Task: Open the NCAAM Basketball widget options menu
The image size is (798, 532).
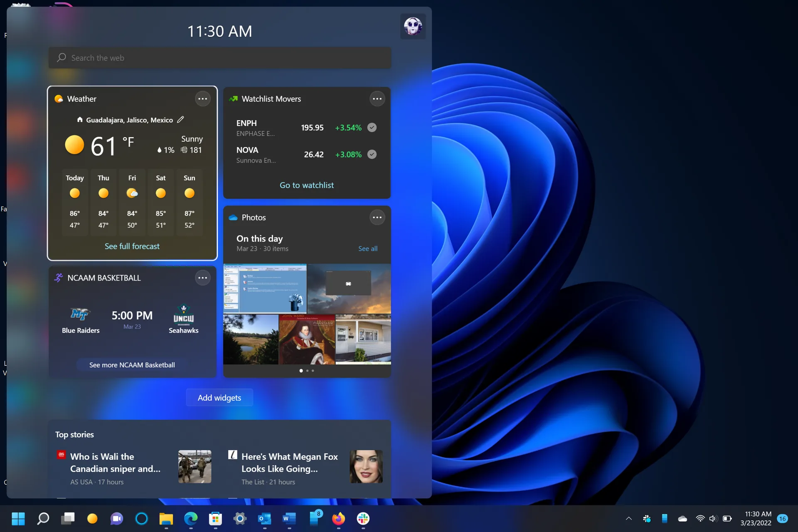Action: (x=202, y=278)
